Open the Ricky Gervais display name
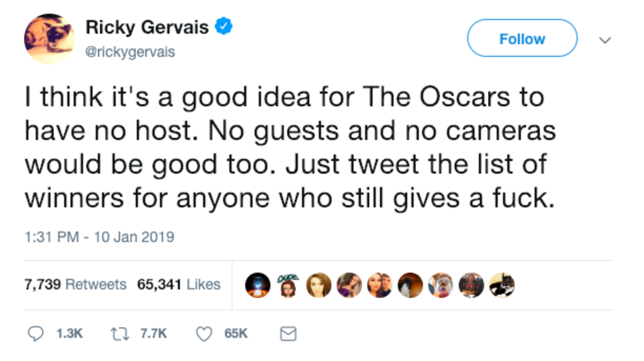Viewport: 644px width, 361px height. (x=147, y=27)
